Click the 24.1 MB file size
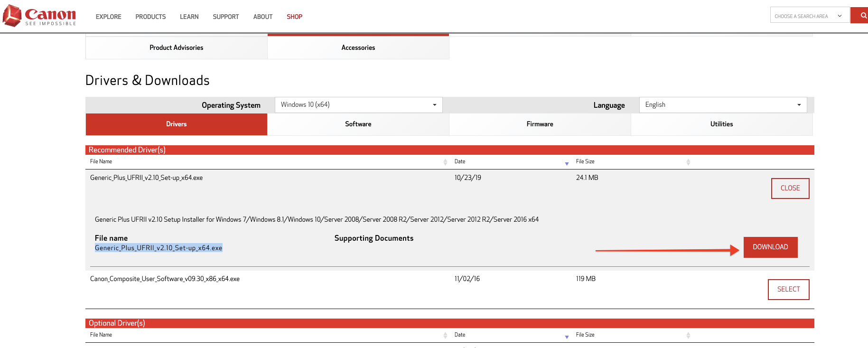This screenshot has width=868, height=348. [x=587, y=178]
